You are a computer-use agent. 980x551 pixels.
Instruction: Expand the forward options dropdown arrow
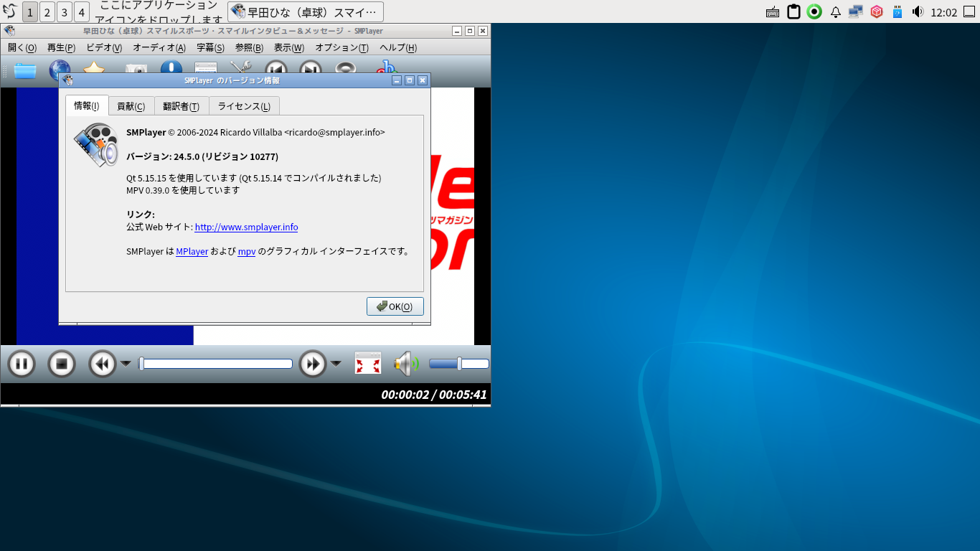(x=336, y=364)
